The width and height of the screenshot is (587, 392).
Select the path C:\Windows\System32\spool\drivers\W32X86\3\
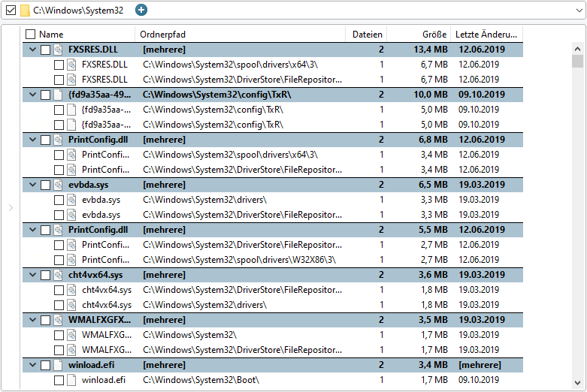(x=239, y=260)
